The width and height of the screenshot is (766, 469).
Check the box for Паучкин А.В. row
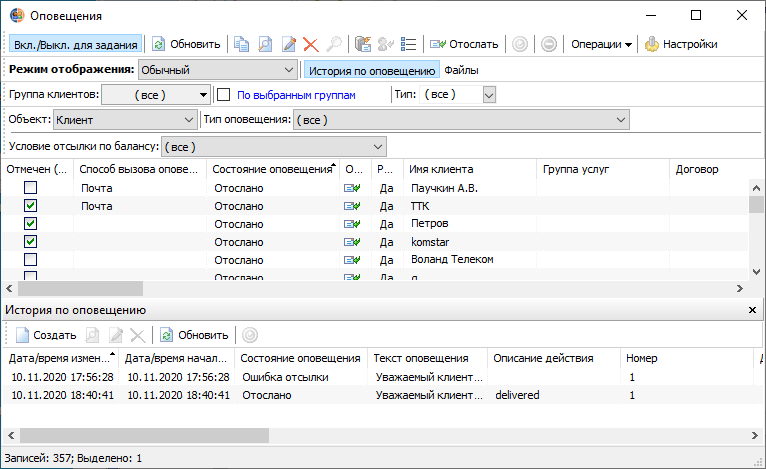30,188
